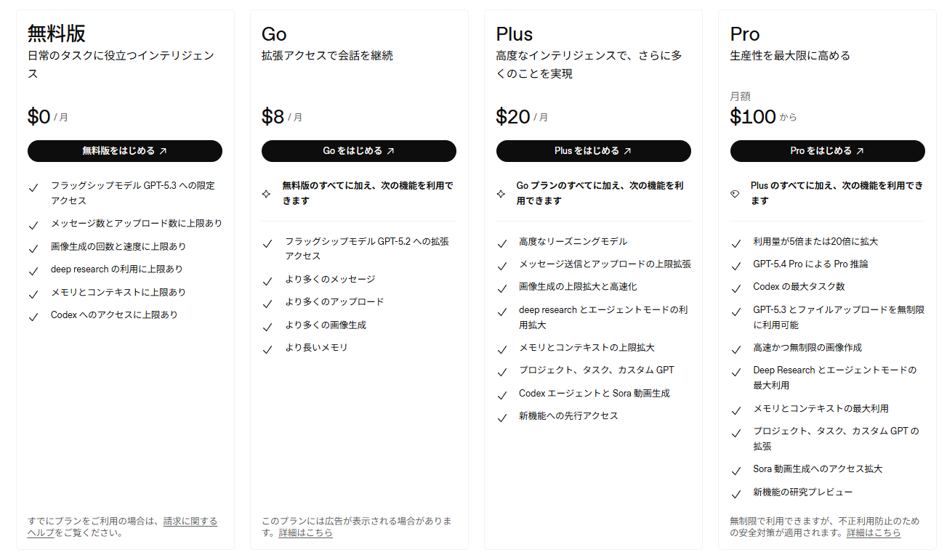Click the Pro をはじめる button

(827, 151)
